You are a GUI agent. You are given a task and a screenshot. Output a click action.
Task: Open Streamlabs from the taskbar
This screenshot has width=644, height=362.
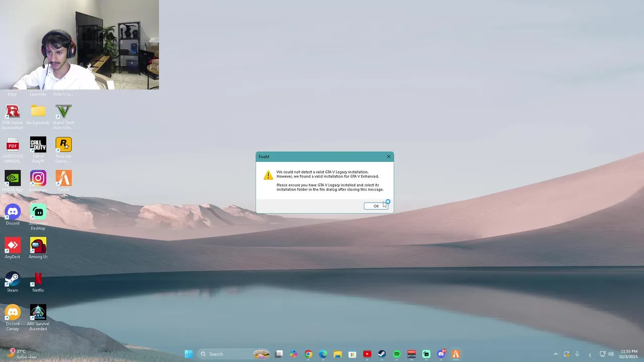[426, 354]
